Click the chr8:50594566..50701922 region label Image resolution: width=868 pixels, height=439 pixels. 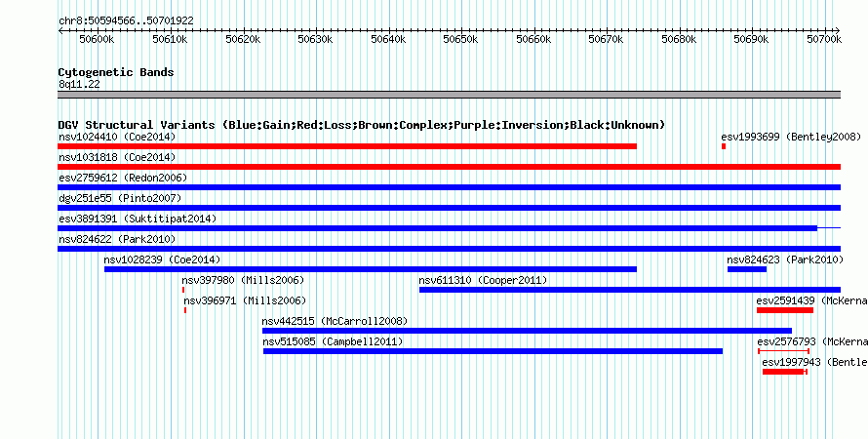click(126, 21)
